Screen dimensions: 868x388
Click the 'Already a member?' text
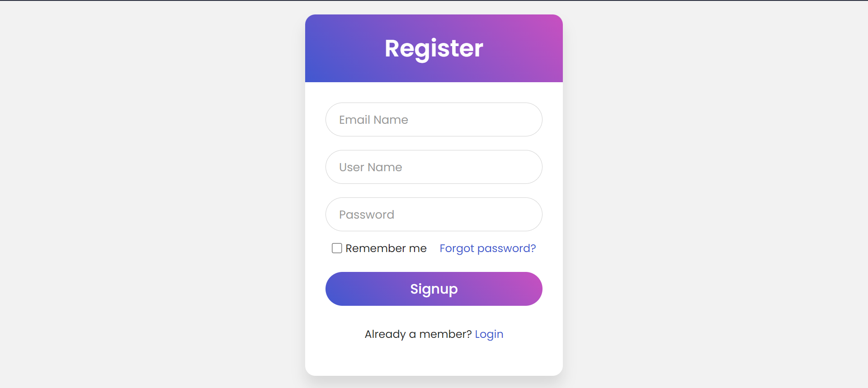click(x=418, y=334)
